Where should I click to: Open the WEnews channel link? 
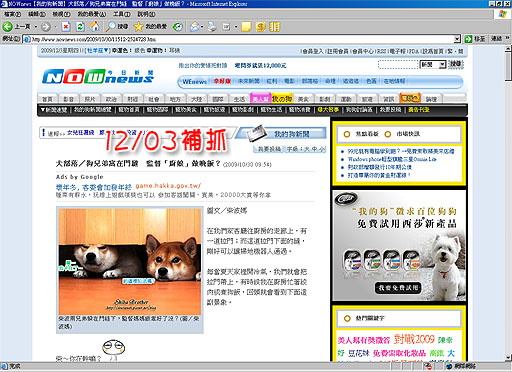pos(194,81)
